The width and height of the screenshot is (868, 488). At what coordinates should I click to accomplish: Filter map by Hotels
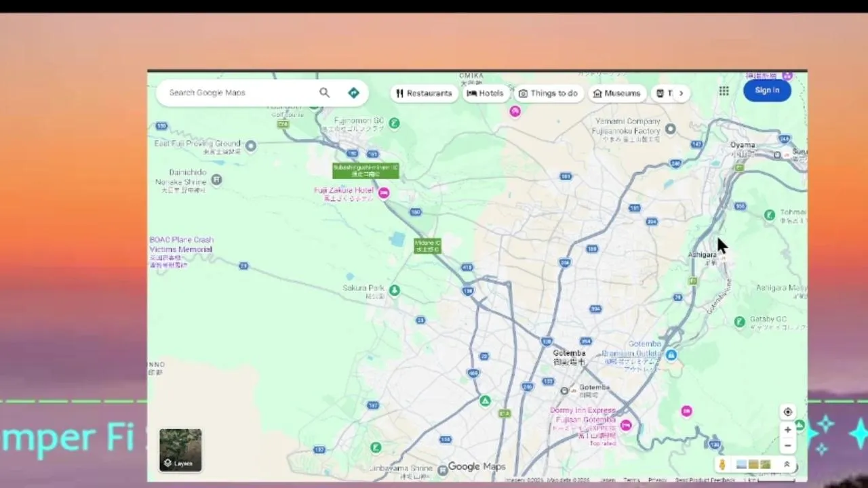485,94
